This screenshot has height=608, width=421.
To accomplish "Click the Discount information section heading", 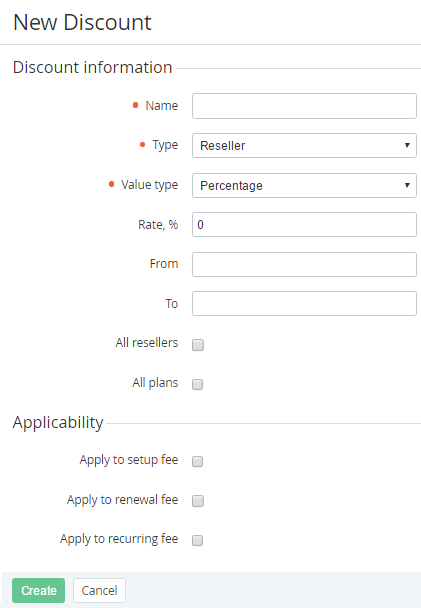I will [92, 67].
